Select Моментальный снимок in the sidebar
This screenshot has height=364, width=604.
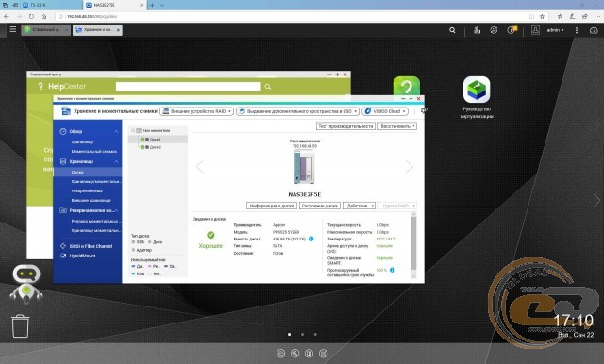pos(94,152)
